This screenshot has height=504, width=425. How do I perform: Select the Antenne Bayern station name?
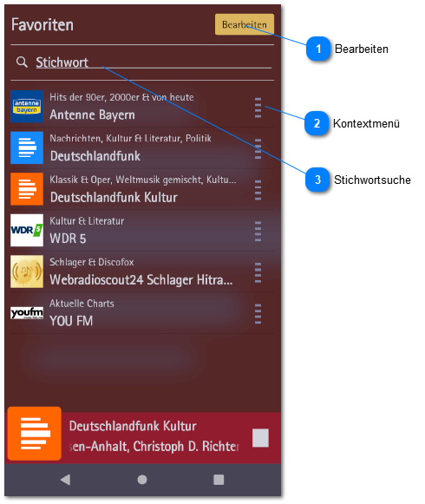(x=92, y=115)
